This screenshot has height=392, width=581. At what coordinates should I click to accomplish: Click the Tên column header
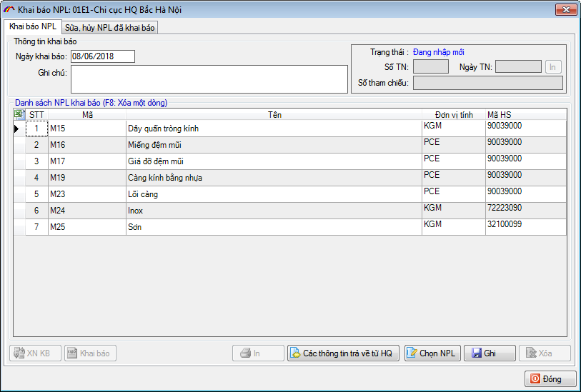274,114
